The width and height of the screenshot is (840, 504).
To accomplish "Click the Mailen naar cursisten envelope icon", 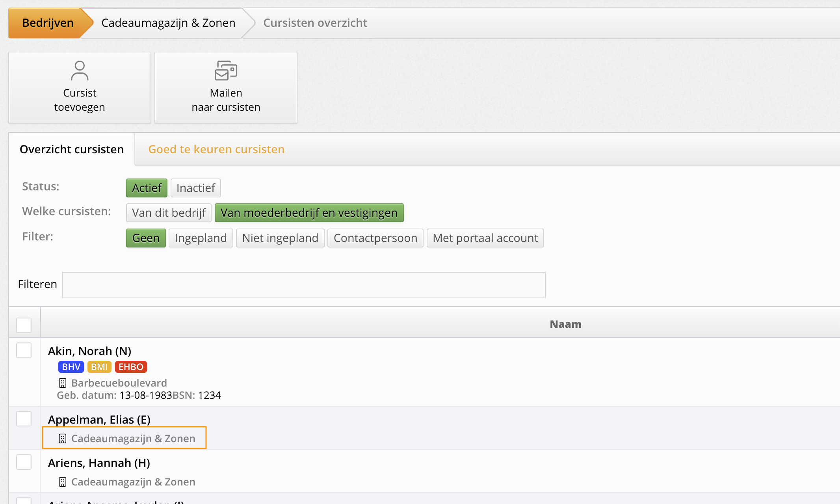I will (226, 71).
